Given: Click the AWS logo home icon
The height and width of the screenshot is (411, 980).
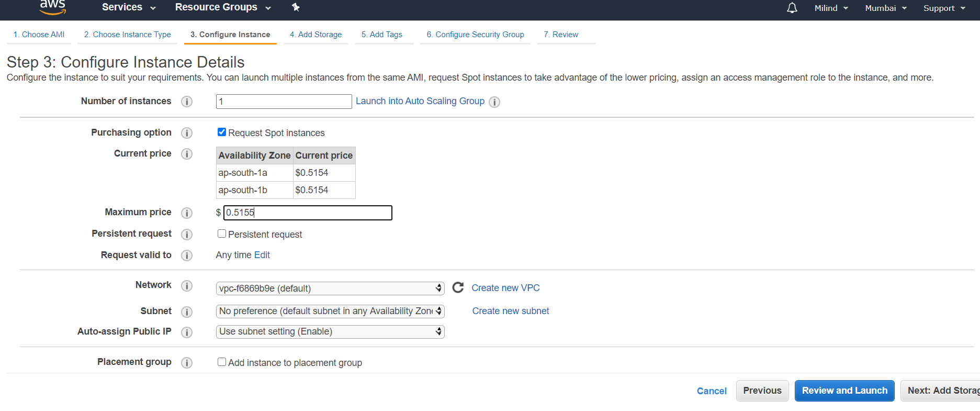Looking at the screenshot, I should [53, 7].
